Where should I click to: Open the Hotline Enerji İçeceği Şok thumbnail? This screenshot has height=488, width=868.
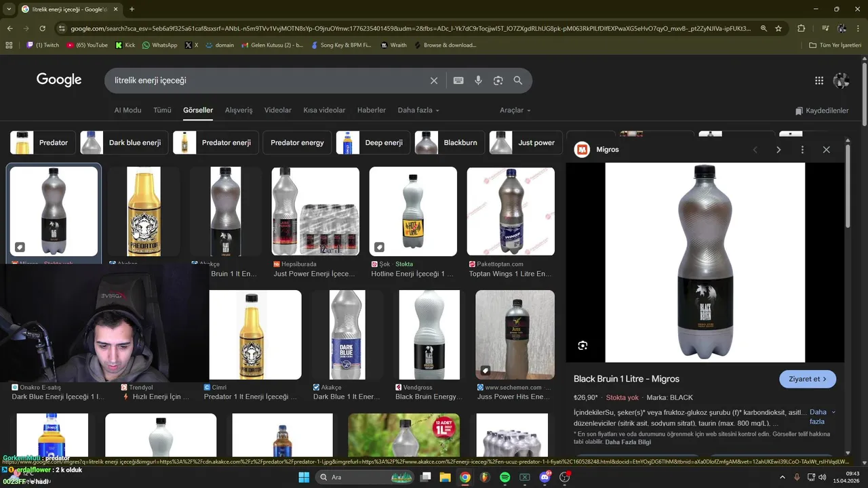point(413,211)
